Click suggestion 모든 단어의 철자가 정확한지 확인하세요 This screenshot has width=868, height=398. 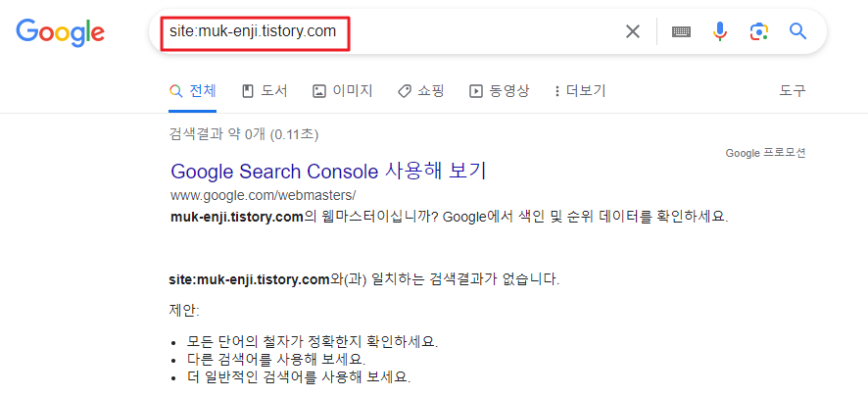pos(313,341)
